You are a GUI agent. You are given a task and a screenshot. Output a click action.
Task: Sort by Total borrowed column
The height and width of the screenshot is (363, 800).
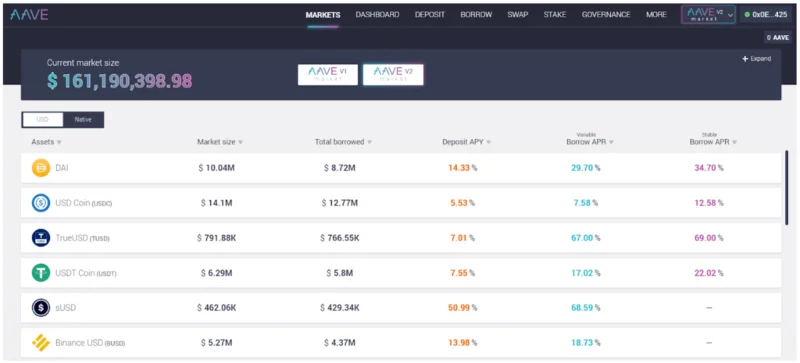(x=343, y=142)
